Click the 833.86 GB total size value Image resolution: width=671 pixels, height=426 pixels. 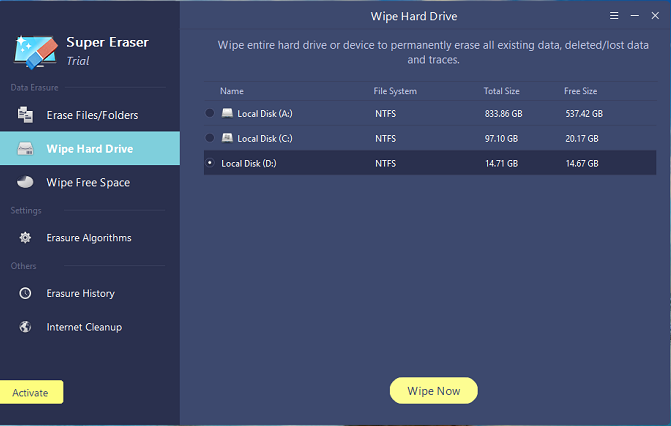pos(504,113)
